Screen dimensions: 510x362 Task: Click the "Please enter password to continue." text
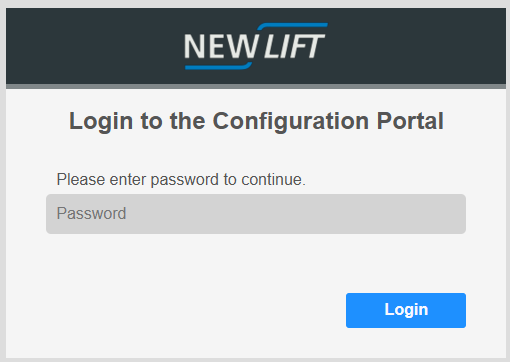(181, 180)
